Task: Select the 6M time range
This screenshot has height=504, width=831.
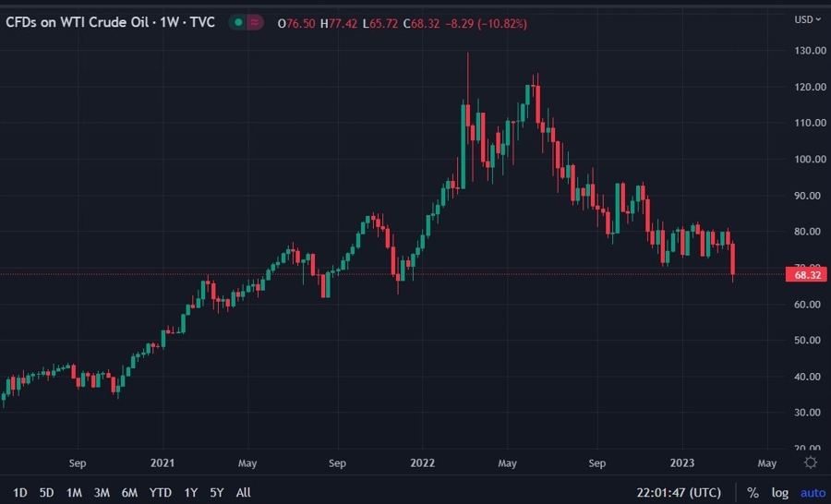Action: 129,493
